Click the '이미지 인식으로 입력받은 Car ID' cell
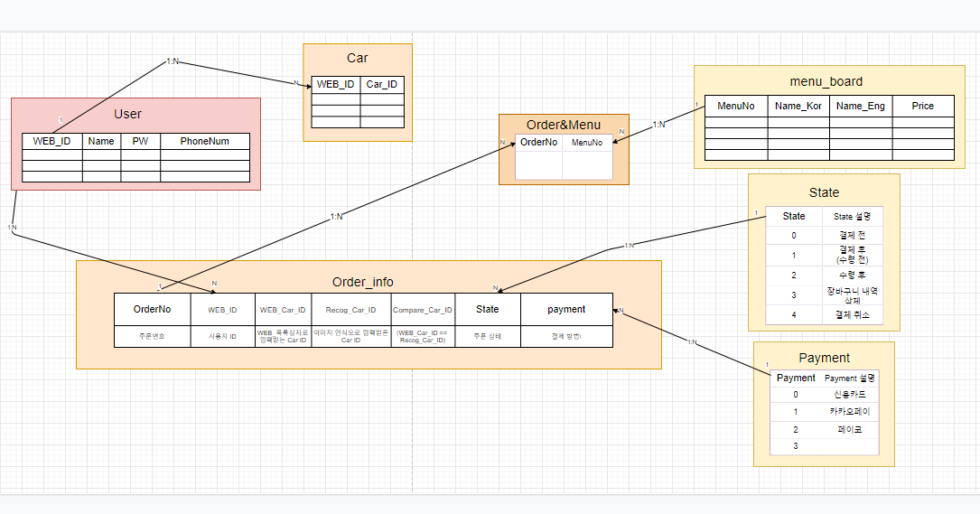 click(351, 336)
